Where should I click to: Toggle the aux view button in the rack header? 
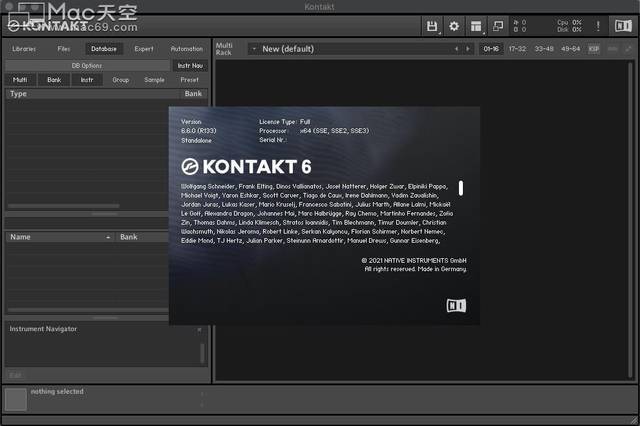coord(613,49)
